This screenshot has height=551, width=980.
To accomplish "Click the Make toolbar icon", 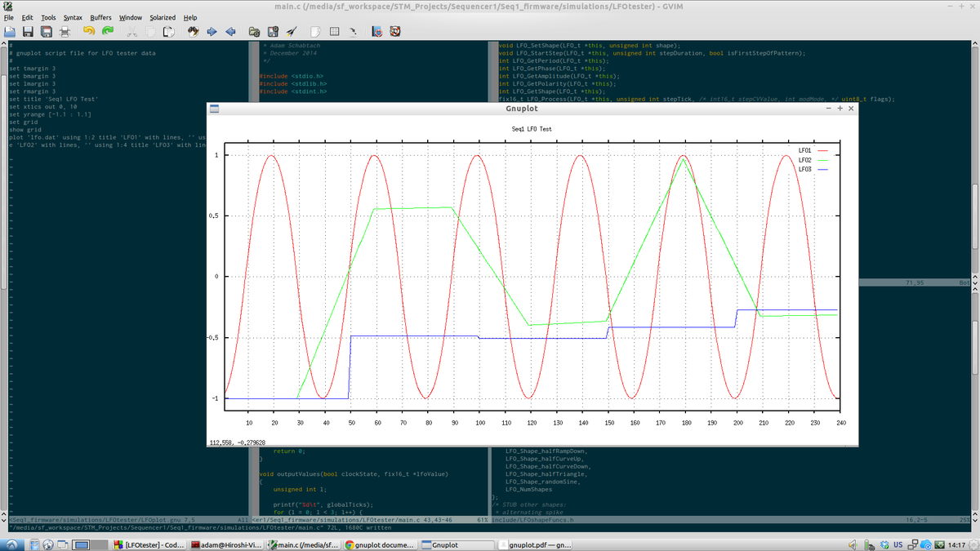I will [x=315, y=32].
